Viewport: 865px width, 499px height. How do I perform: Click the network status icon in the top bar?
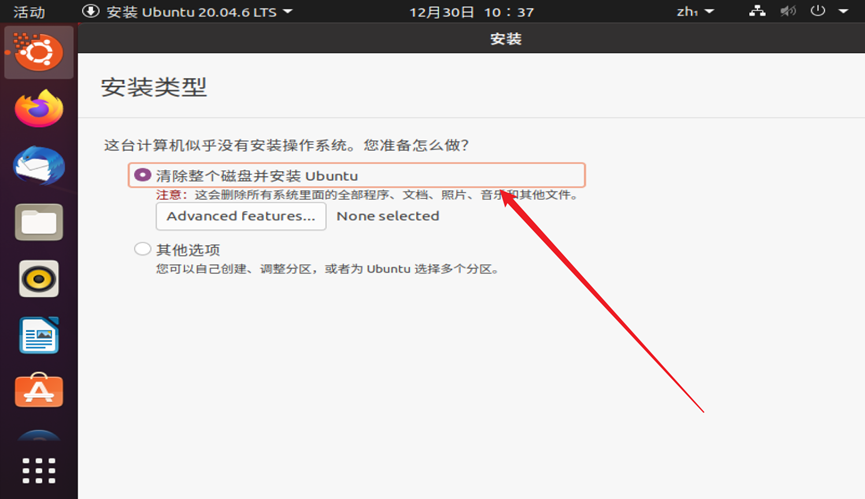[757, 11]
